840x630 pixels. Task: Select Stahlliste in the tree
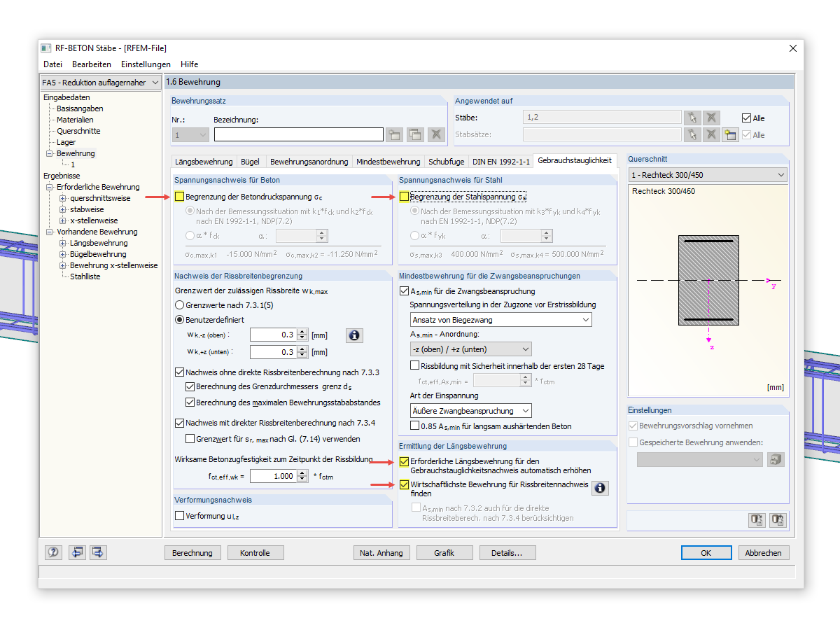(85, 276)
